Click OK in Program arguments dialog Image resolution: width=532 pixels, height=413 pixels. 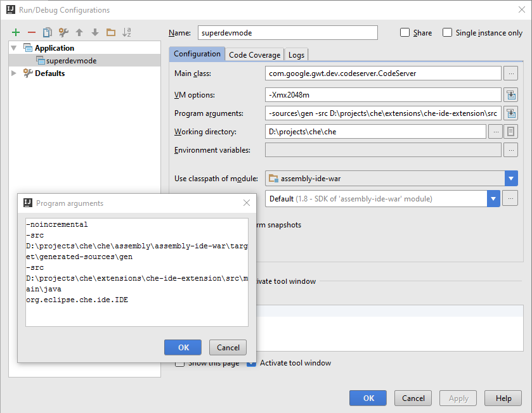tap(183, 347)
